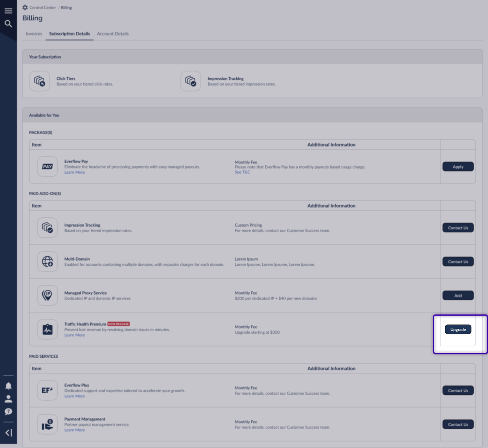The width and height of the screenshot is (488, 448).
Task: Click the PAID ADD-ON(S) section label
Action: pyautogui.click(x=45, y=194)
